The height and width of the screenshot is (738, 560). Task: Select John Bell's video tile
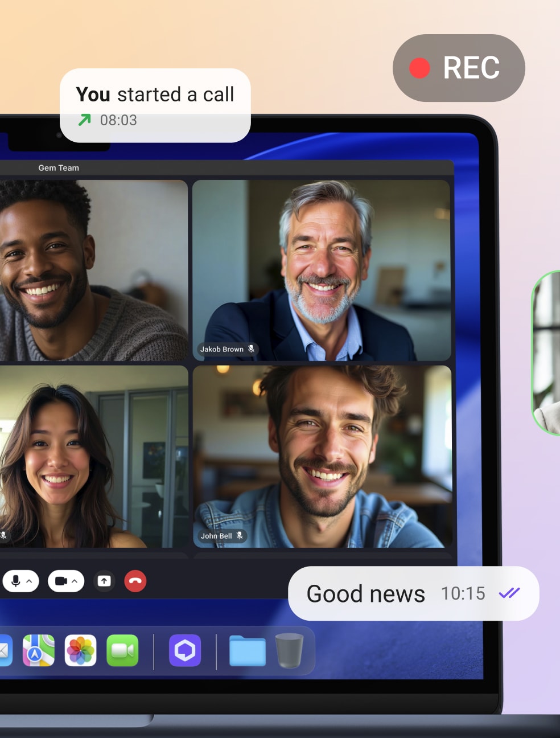click(322, 456)
